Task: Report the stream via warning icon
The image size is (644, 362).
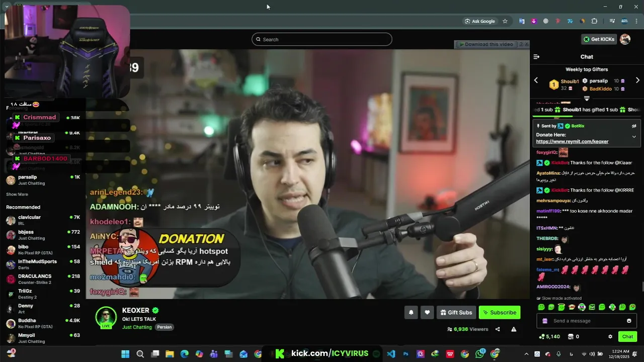Action: (514, 329)
